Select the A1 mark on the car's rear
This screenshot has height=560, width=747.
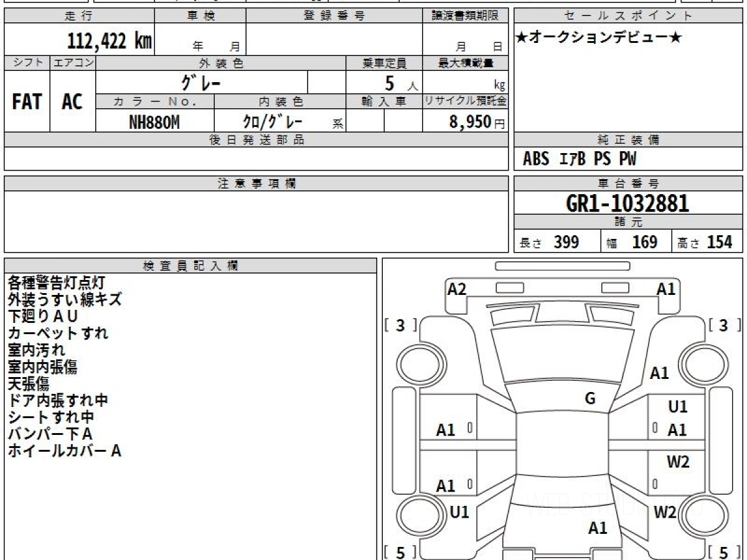tap(598, 528)
